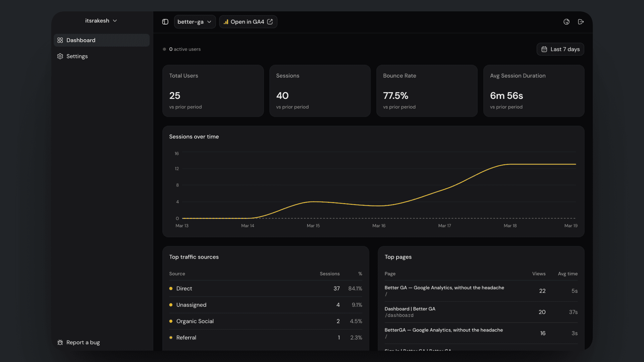Image resolution: width=644 pixels, height=362 pixels.
Task: Click the Mar 18 point on chart
Action: coord(510,164)
